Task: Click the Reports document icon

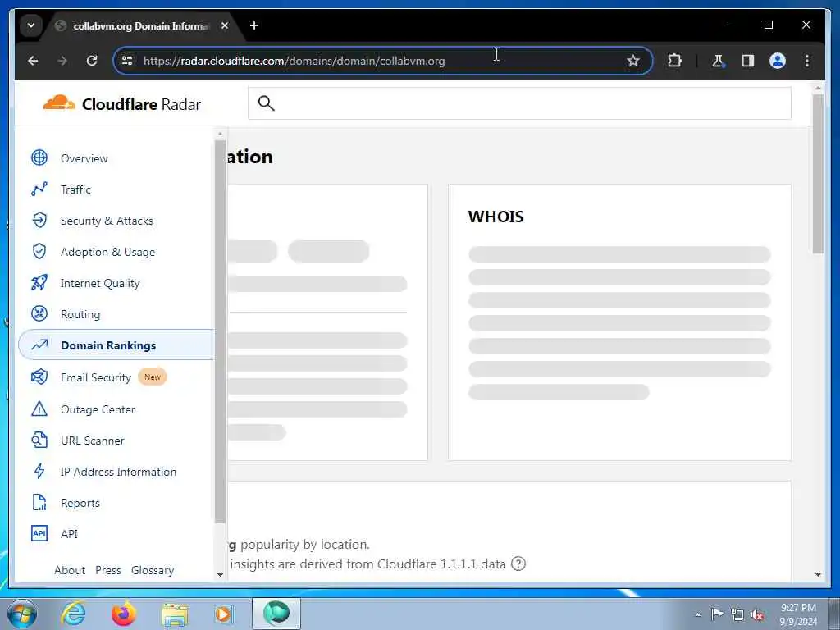Action: point(39,503)
